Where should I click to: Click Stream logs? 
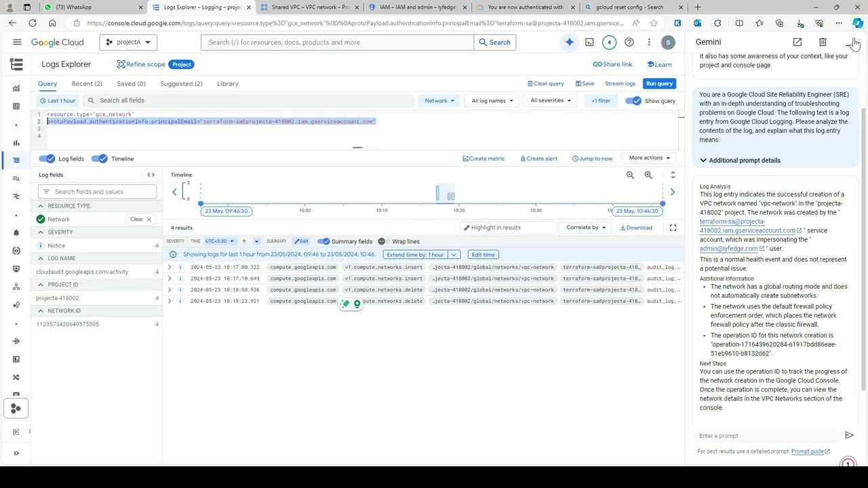[x=620, y=83]
